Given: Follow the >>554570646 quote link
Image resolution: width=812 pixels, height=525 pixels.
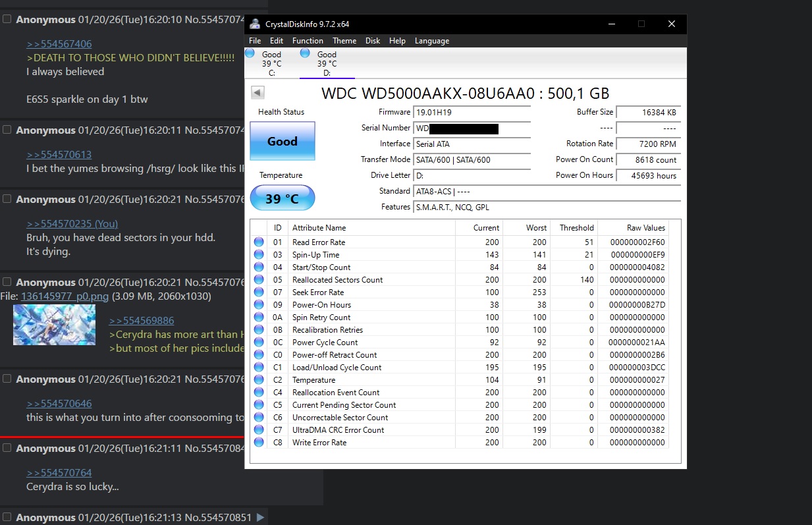Looking at the screenshot, I should pyautogui.click(x=59, y=404).
